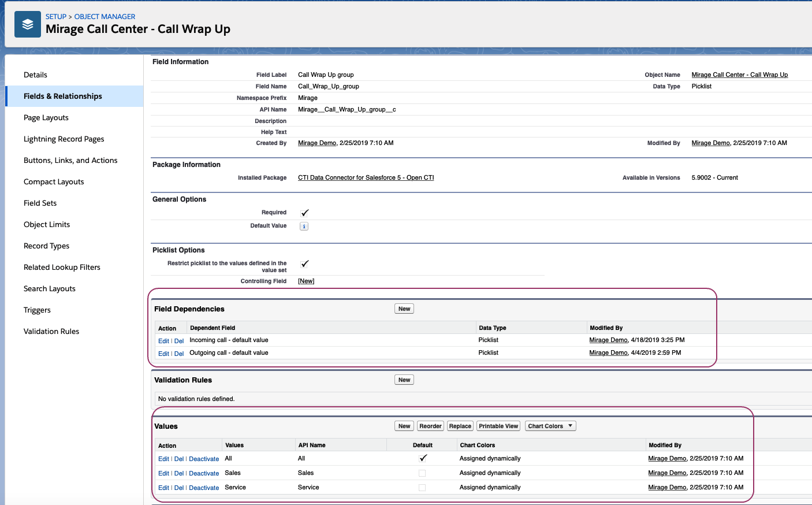Click 'Mirage__Call_Wrap_Up_group__c' API name text
The image size is (812, 505).
pyautogui.click(x=347, y=110)
